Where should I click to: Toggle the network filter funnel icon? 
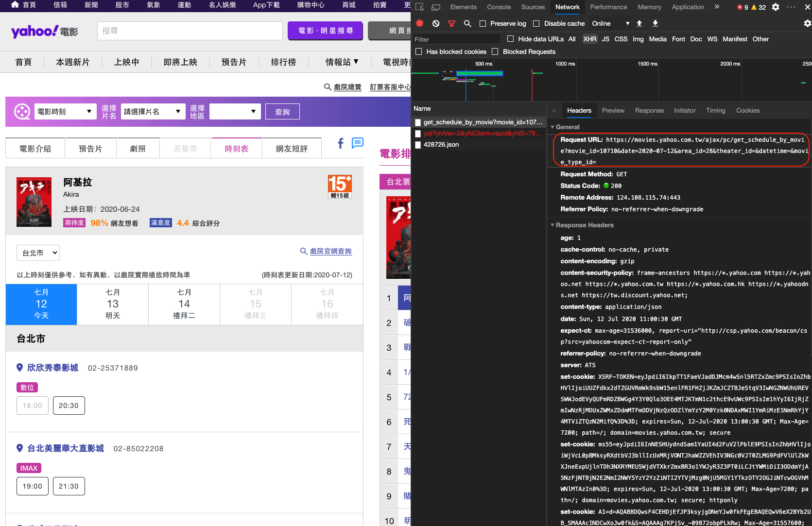tap(451, 23)
